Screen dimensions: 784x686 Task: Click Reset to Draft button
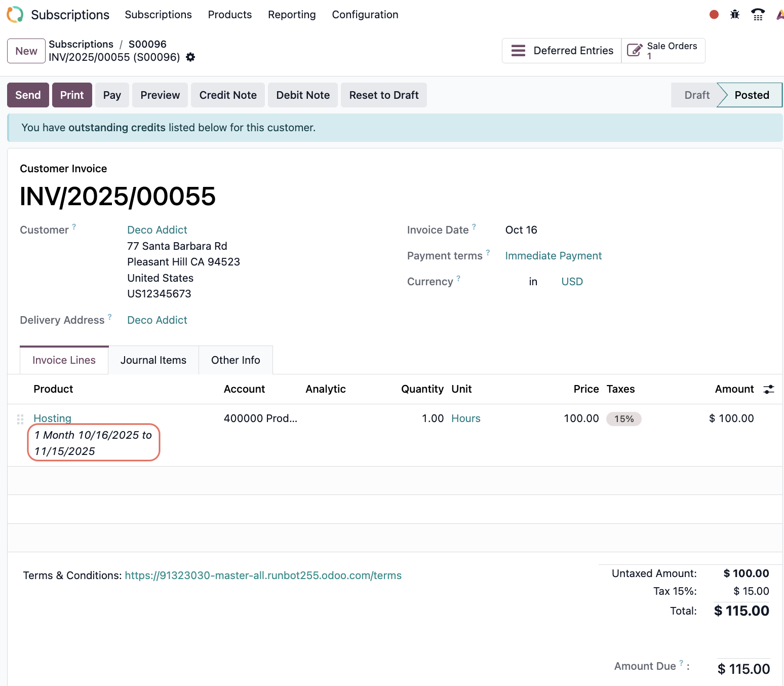coord(383,95)
